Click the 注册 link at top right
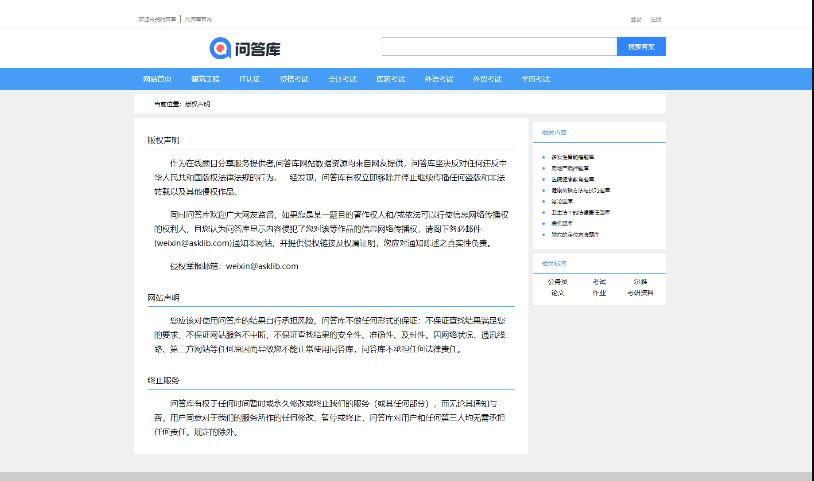 (x=656, y=19)
